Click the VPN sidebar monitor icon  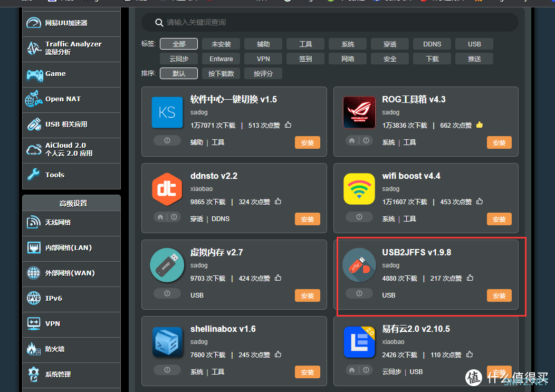click(34, 323)
